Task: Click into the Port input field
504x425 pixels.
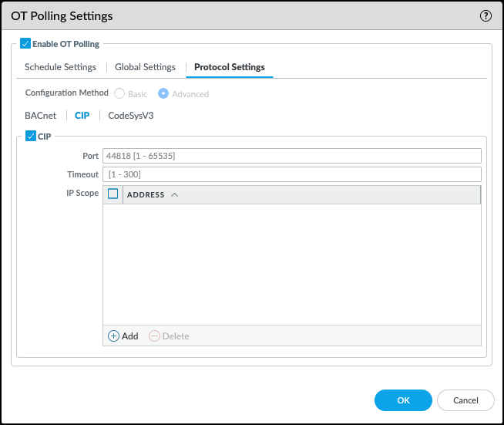Action: [291, 156]
